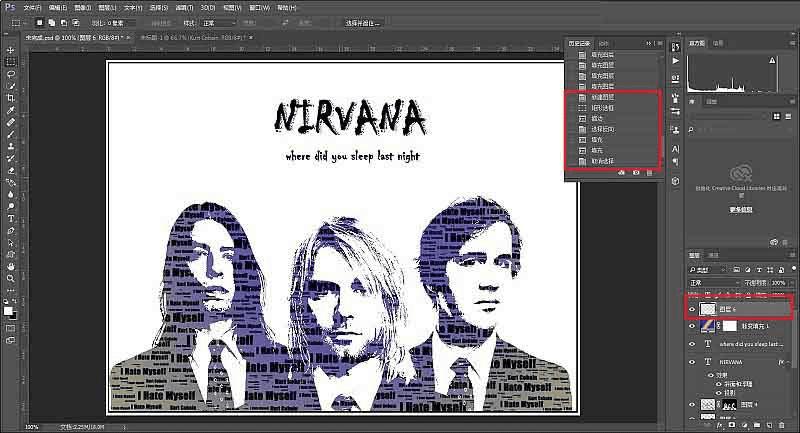The image size is (800, 433).
Task: Hide the 'where did you sleep last' layer
Action: pos(692,344)
